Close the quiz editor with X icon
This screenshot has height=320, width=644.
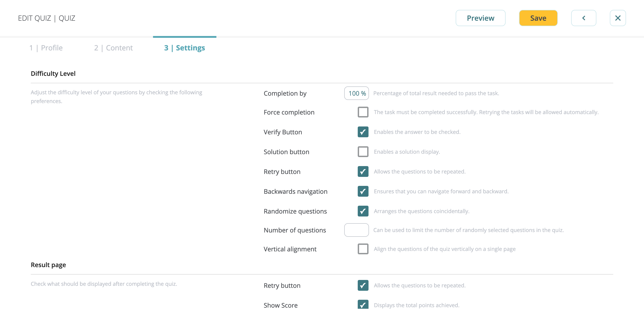tap(618, 18)
